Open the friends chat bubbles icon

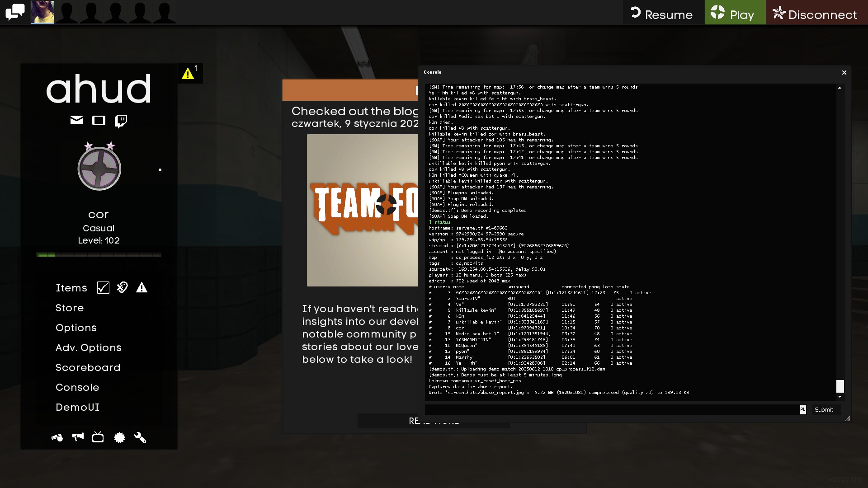(15, 12)
